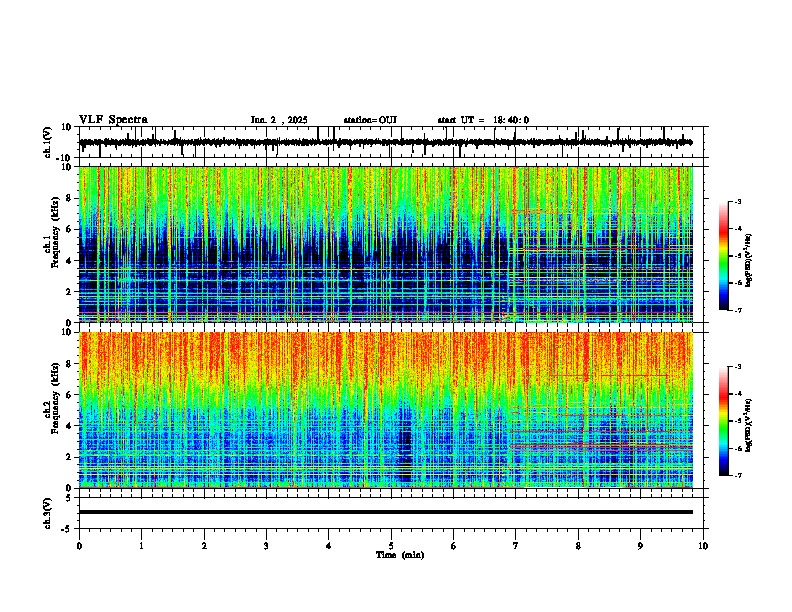Click the ch.1 voltage waveform trace
Viewport: 792px width, 612px height.
386,142
